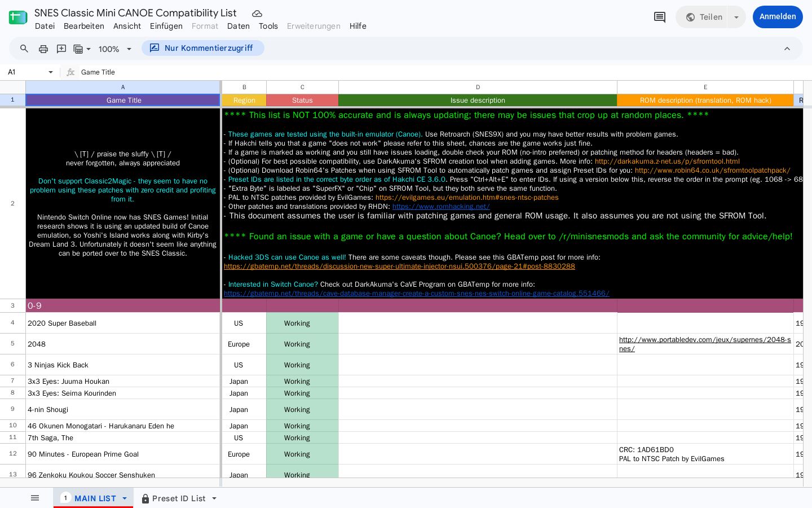This screenshot has height=508, width=812.
Task: Select the orange ROM description header cell
Action: click(705, 100)
